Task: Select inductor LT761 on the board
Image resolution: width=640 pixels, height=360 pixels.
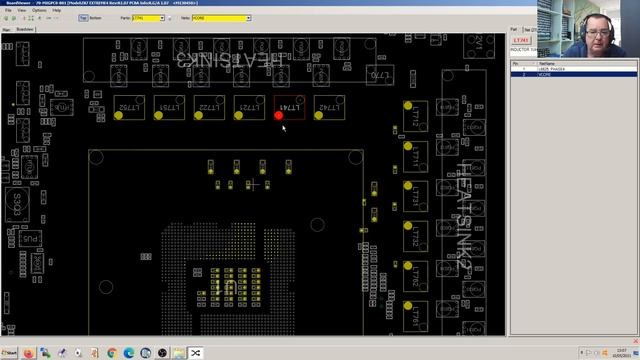Action: 416,316
